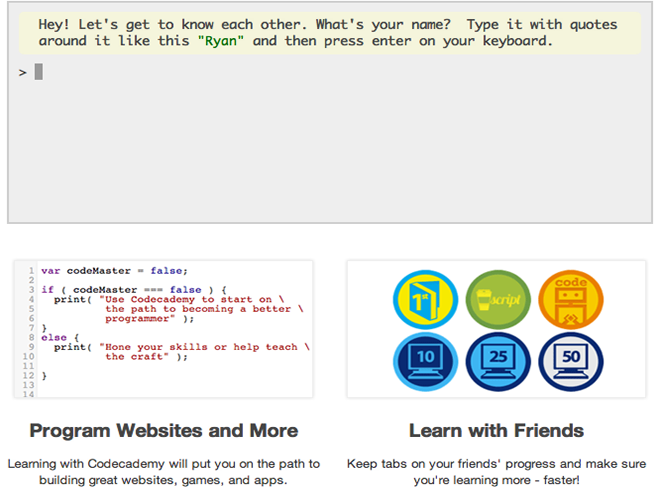Click the orange "code" robot badge
660x495 pixels.
(570, 300)
